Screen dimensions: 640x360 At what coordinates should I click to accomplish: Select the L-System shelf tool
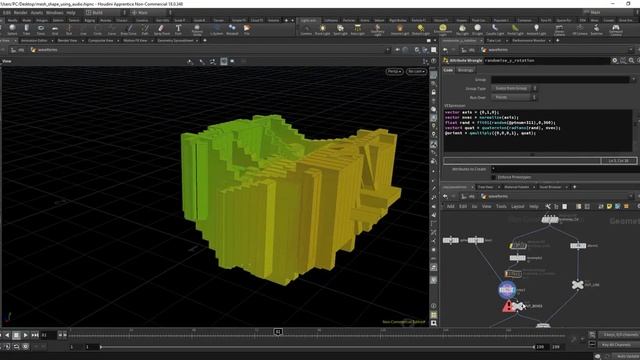tap(216, 29)
